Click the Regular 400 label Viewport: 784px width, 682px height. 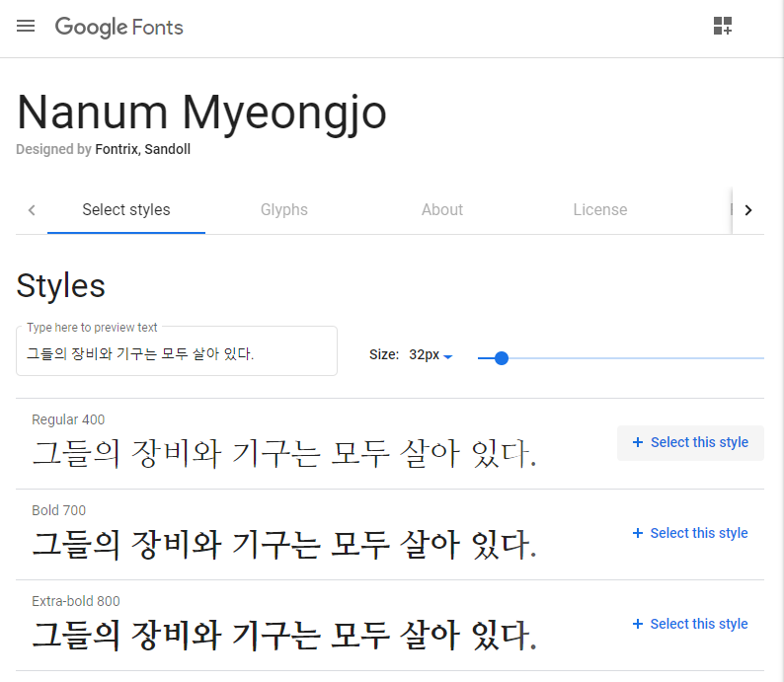tap(68, 419)
